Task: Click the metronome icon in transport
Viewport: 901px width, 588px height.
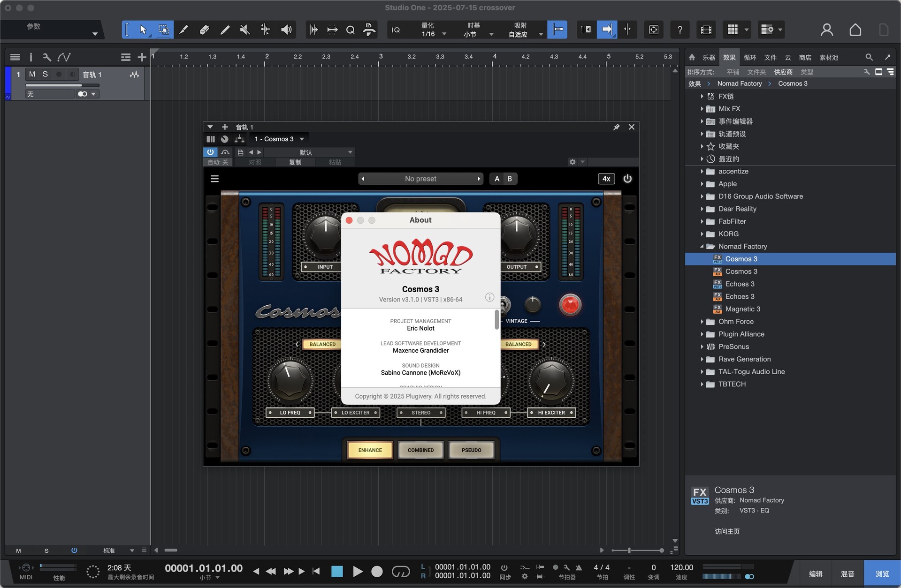Action: coord(579,567)
